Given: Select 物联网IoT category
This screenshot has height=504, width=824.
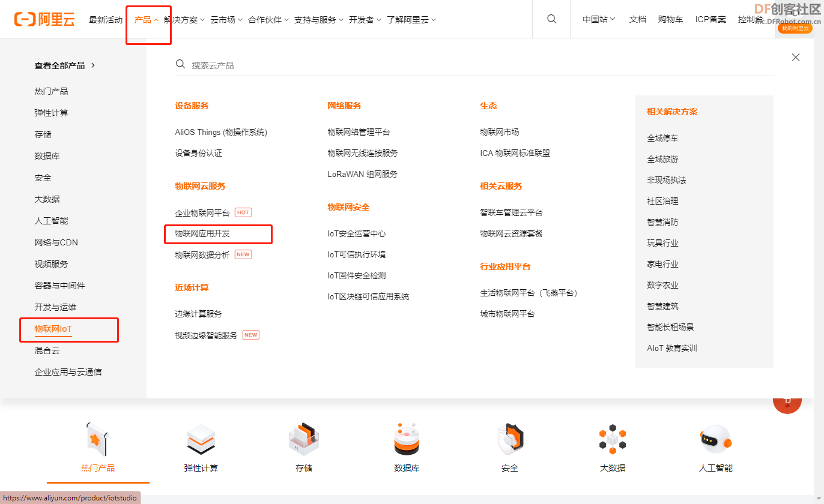Looking at the screenshot, I should [x=53, y=329].
